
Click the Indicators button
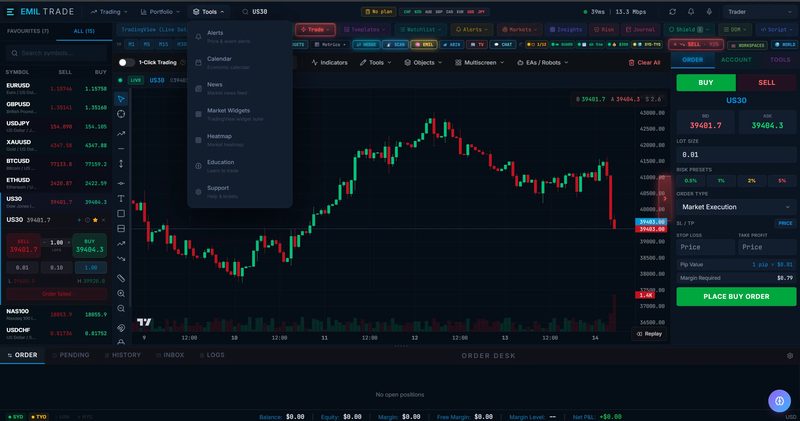click(x=330, y=62)
